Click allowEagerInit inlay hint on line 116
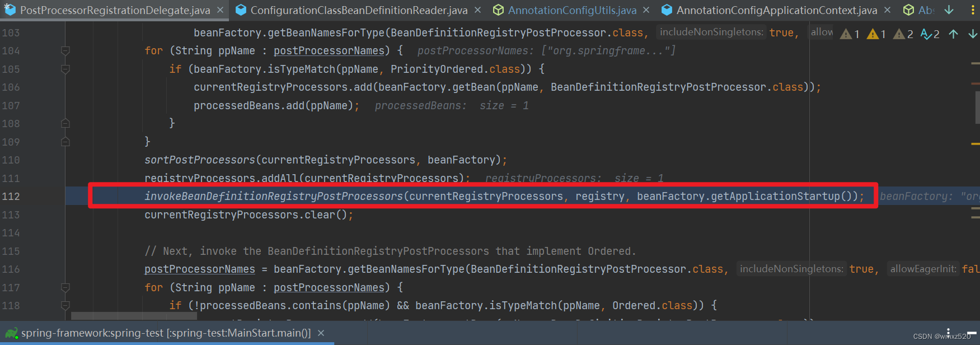The image size is (980, 345). coord(923,269)
